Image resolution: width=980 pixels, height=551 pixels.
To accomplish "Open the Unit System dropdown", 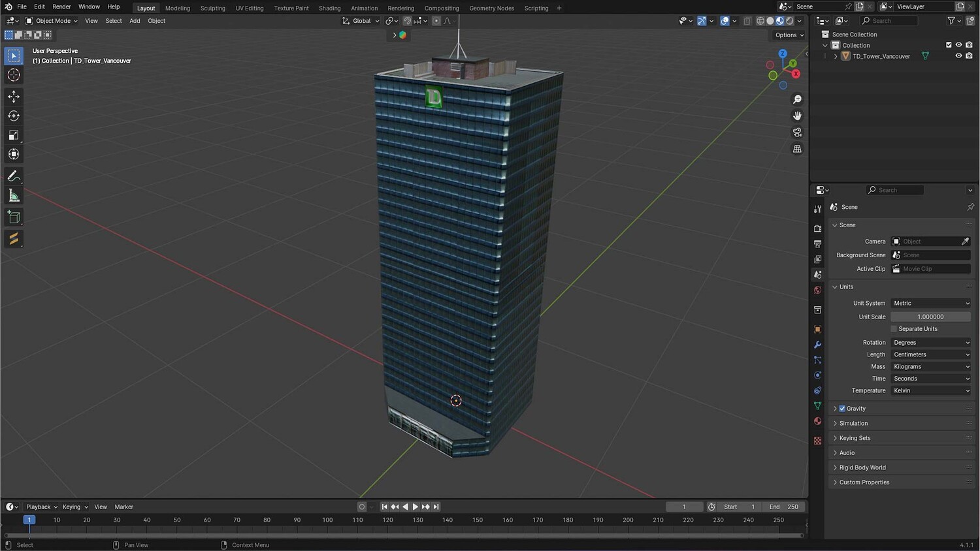I will pyautogui.click(x=930, y=304).
